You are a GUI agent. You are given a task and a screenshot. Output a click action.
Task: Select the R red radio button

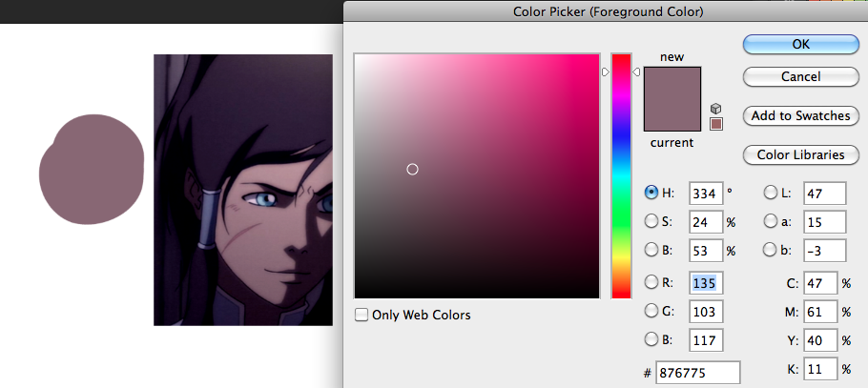point(651,282)
